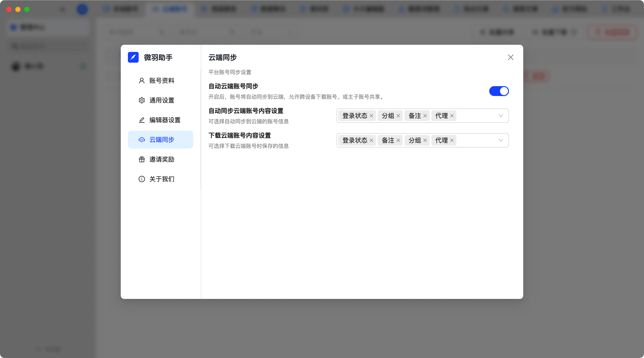Click the 账号资料 person icon
This screenshot has width=644, height=358.
tap(142, 81)
